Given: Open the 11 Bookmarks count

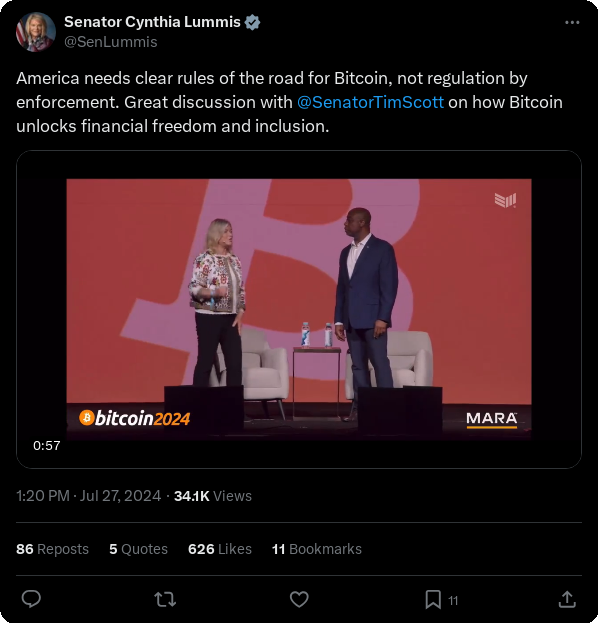Looking at the screenshot, I should [317, 549].
